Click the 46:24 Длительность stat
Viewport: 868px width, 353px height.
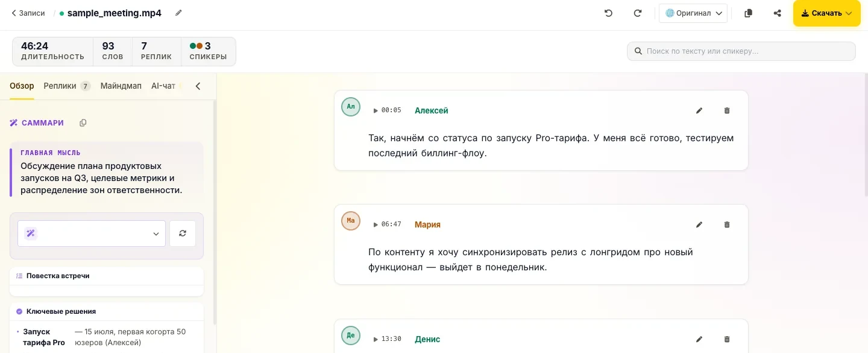52,51
